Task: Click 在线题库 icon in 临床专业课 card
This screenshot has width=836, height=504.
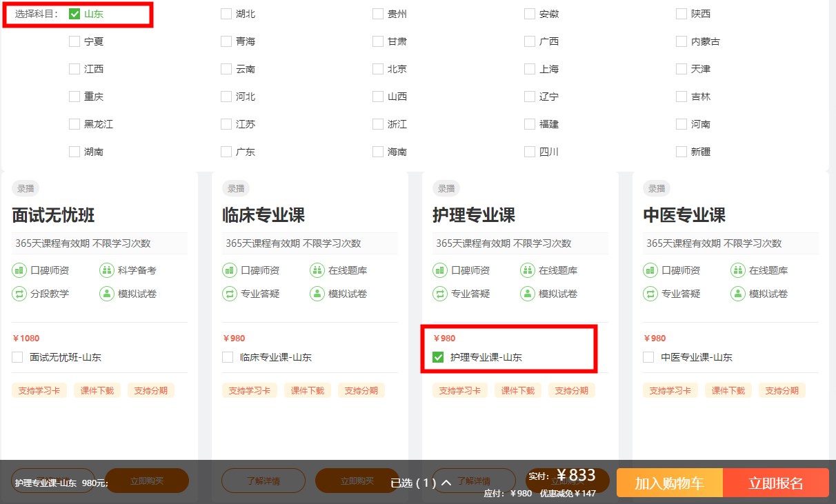Action: click(x=317, y=270)
